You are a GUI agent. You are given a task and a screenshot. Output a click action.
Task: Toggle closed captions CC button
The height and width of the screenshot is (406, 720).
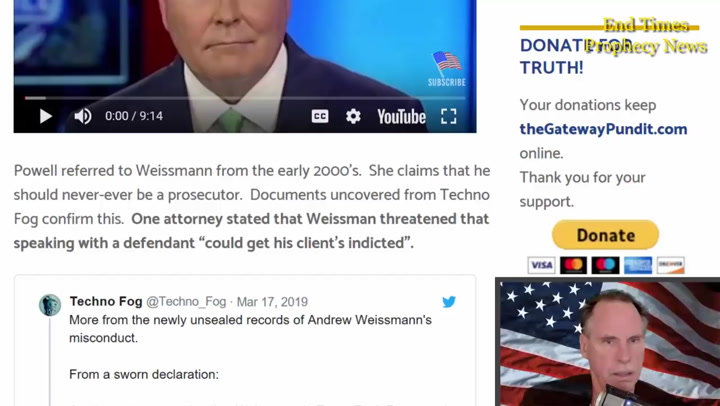(320, 116)
